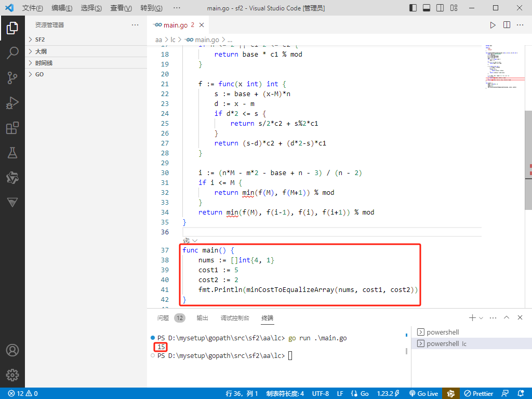Open the Testing flask icon

(12, 153)
